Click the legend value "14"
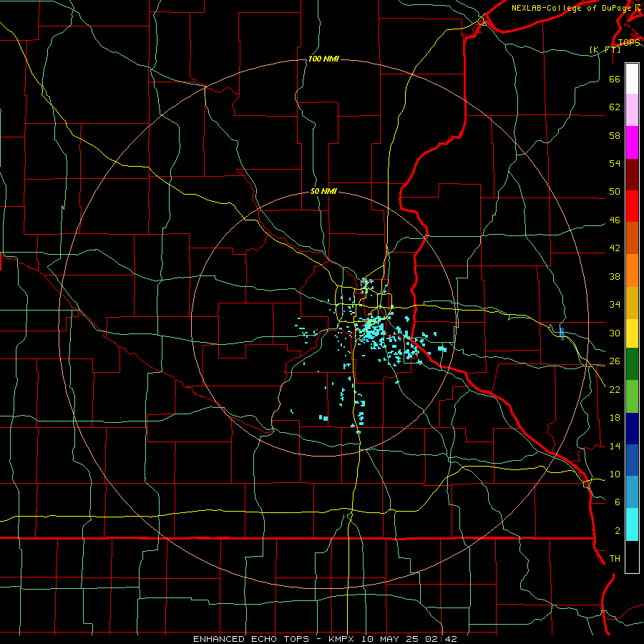Image resolution: width=644 pixels, height=644 pixels. click(615, 446)
